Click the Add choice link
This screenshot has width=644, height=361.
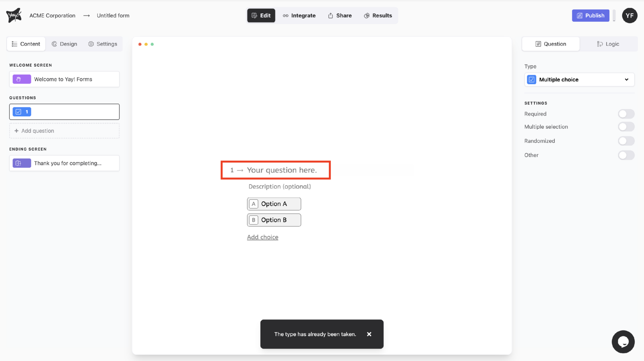(x=262, y=237)
